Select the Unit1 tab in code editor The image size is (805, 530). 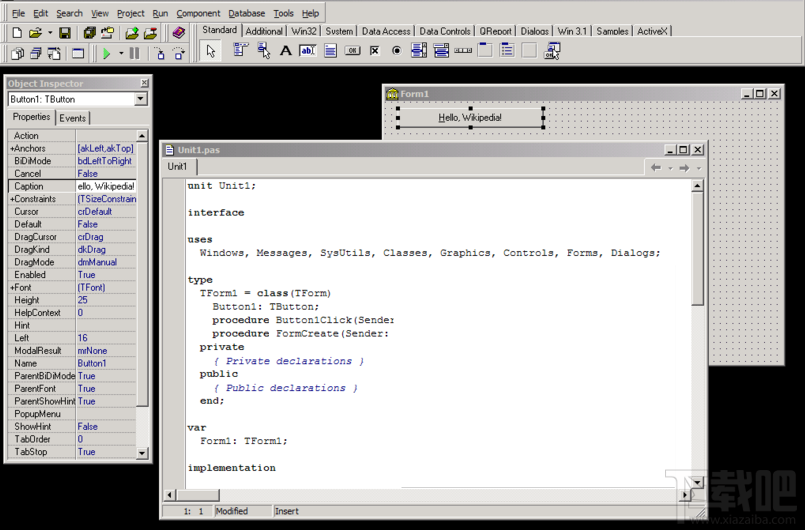pyautogui.click(x=178, y=167)
